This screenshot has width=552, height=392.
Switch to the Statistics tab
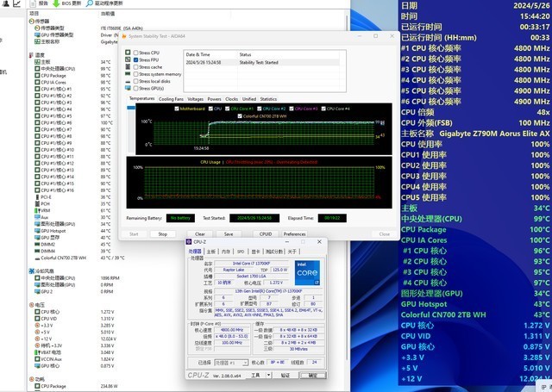tap(268, 99)
